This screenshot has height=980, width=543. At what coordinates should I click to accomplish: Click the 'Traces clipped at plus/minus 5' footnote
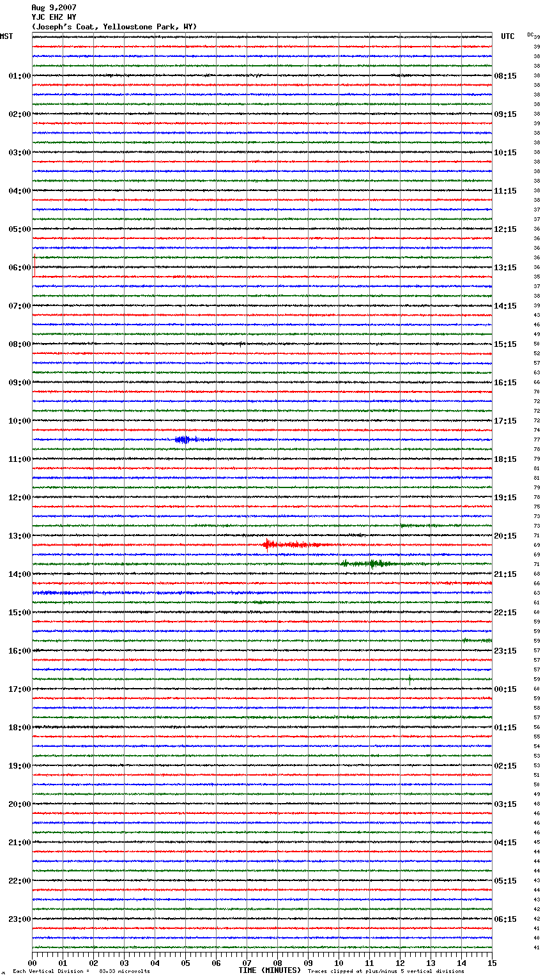pyautogui.click(x=386, y=972)
